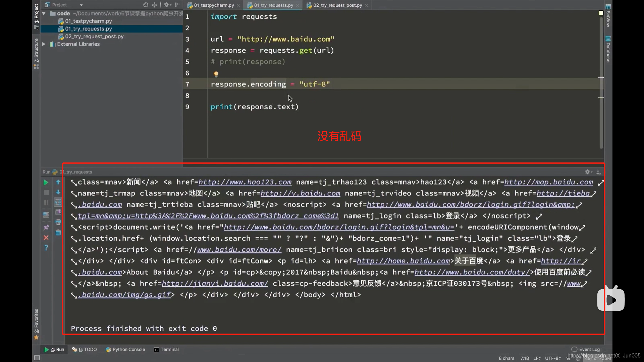Toggle the pin tab icon in Run panel

pos(46,227)
